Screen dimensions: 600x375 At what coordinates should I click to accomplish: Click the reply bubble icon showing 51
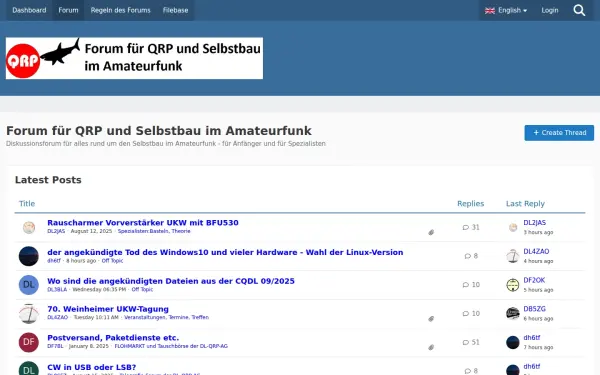466,342
